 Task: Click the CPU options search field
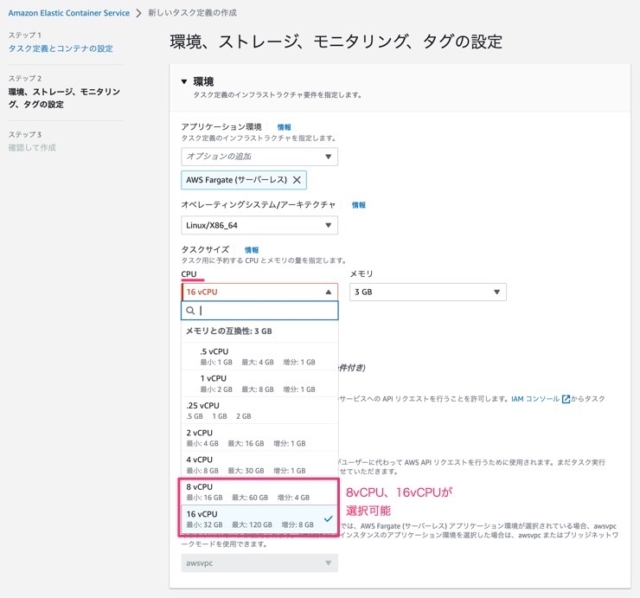(260, 311)
